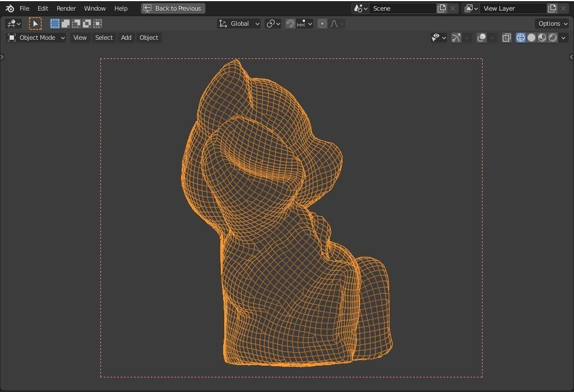574x392 pixels.
Task: Open the Options dropdown
Action: [x=552, y=24]
